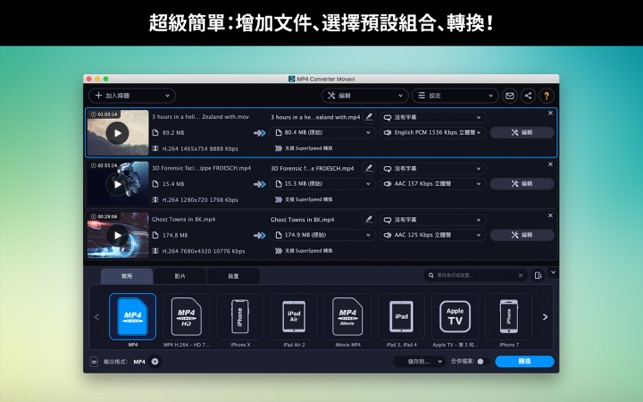Screen dimensions: 643x402
Task: Remove Ghost Towns in 8K from list
Action: (x=550, y=215)
